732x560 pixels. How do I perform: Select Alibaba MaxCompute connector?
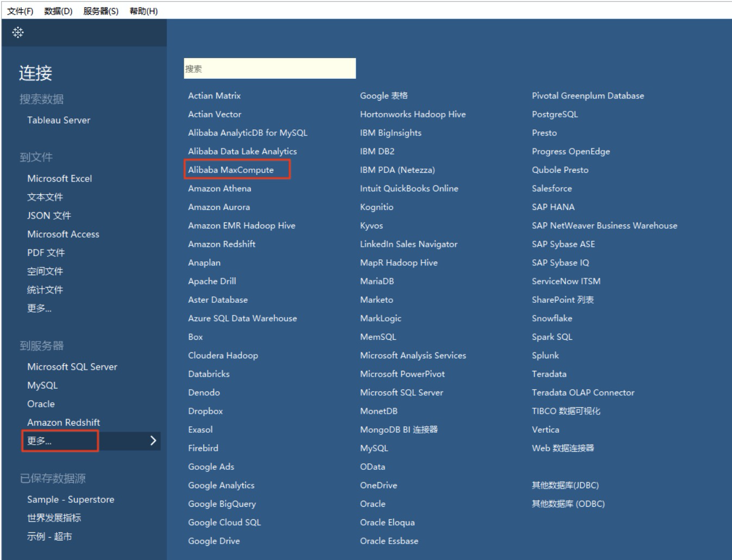tap(231, 170)
